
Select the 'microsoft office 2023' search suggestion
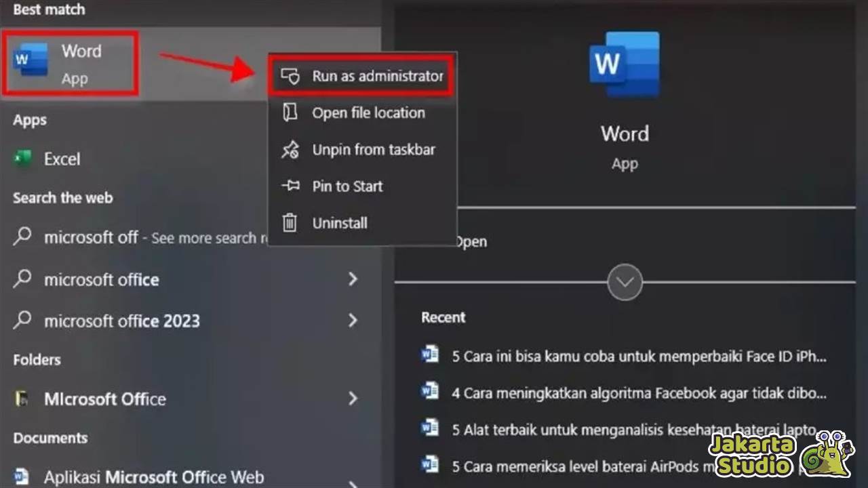click(x=190, y=321)
